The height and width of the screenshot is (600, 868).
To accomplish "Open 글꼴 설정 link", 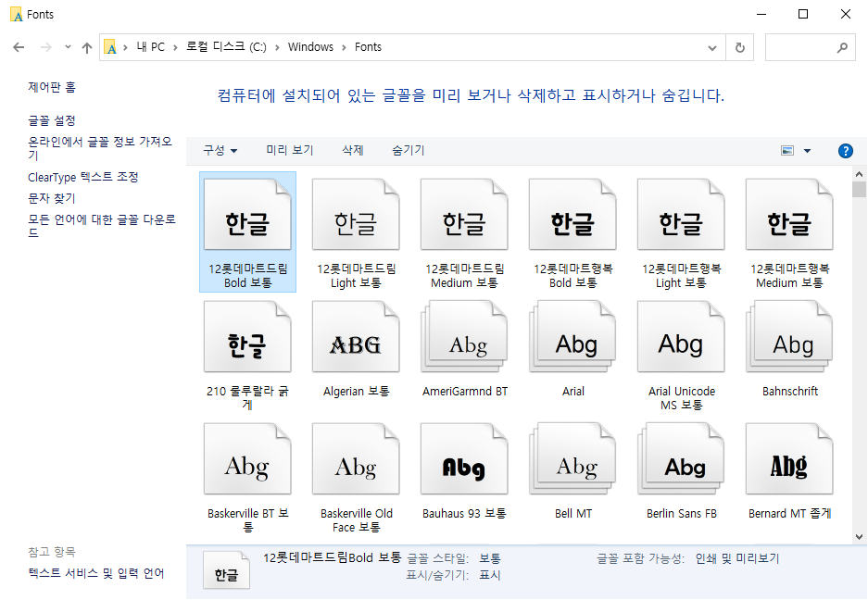I will [52, 120].
